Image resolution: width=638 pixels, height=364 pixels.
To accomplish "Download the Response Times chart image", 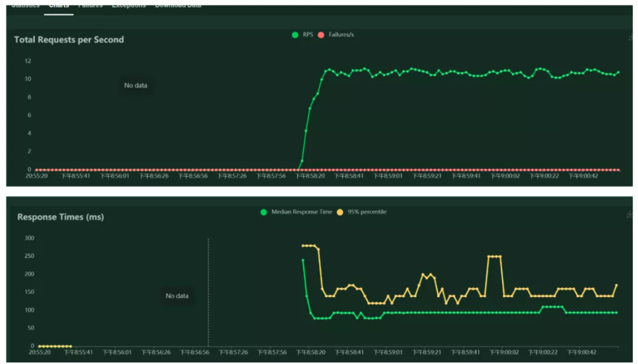I will (x=629, y=215).
